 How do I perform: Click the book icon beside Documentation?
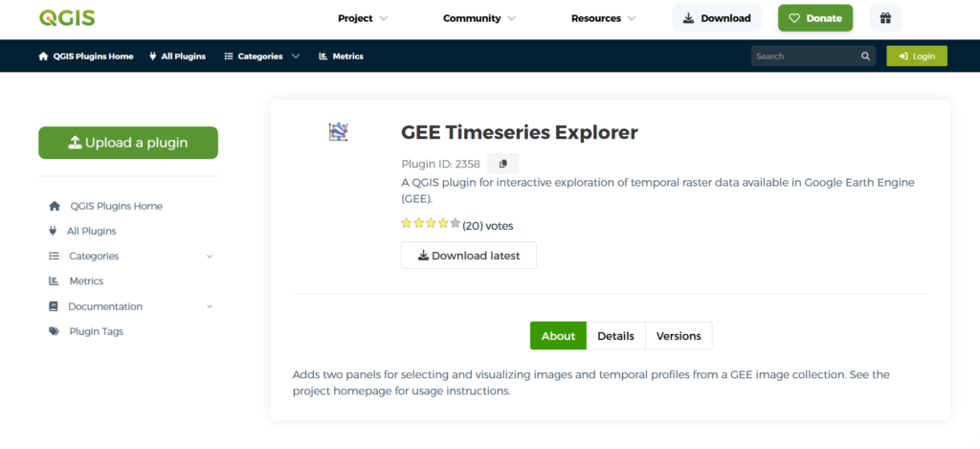54,306
